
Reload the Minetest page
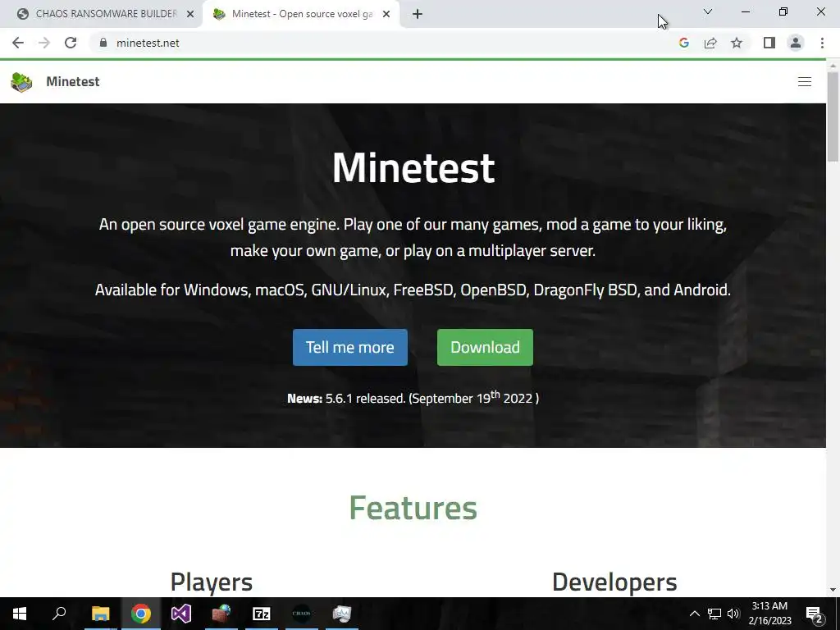pos(71,43)
